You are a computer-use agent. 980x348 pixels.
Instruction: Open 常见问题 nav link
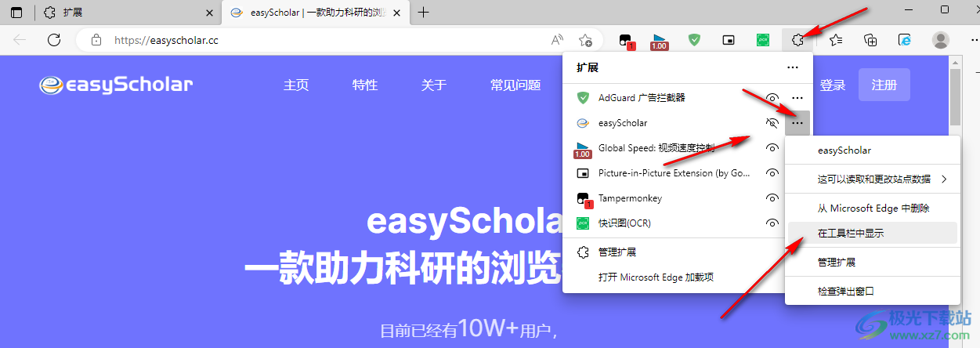pos(515,85)
